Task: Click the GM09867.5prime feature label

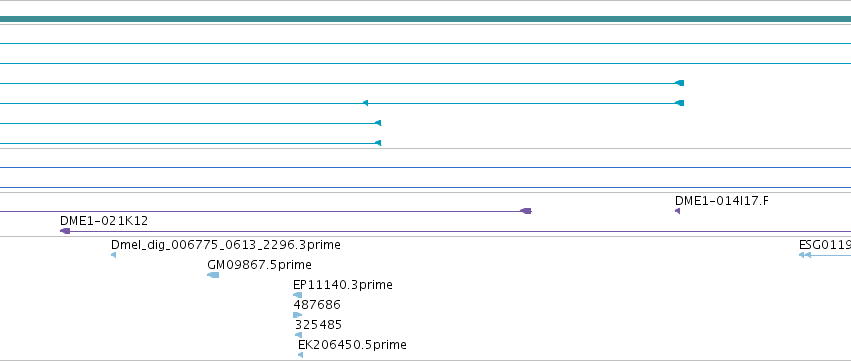Action: 259,265
